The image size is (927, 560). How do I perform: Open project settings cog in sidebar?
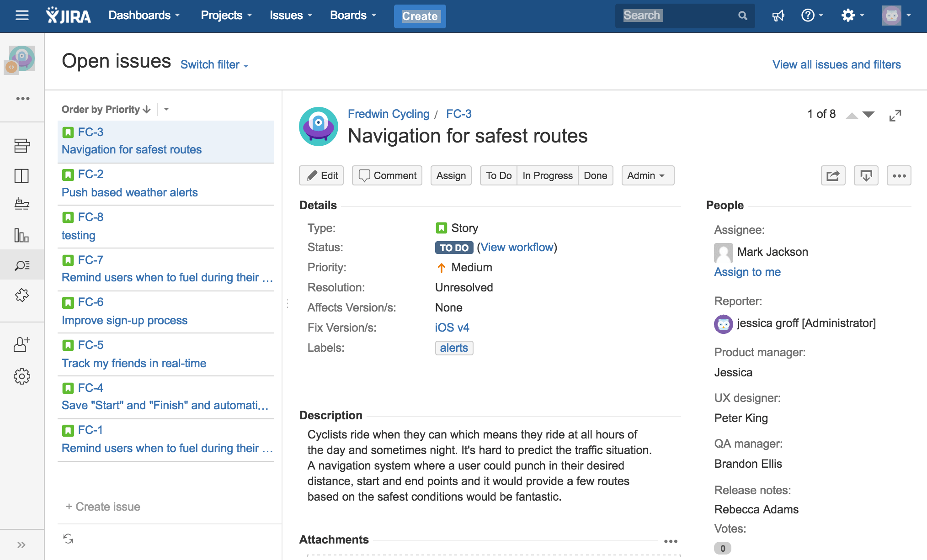[x=22, y=376]
